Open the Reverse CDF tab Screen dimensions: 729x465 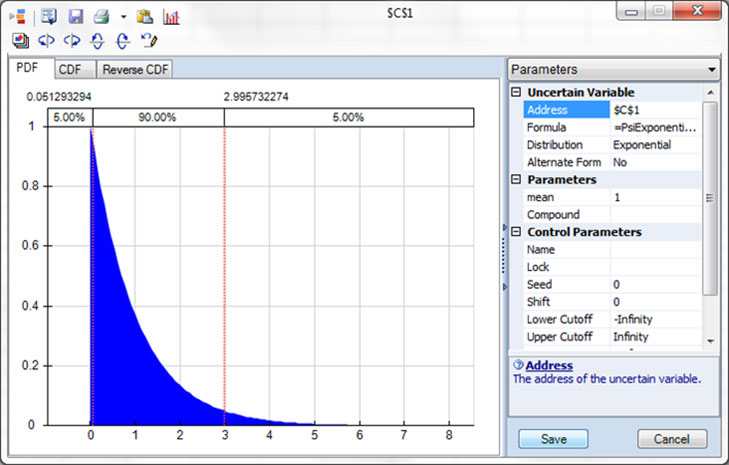(136, 70)
